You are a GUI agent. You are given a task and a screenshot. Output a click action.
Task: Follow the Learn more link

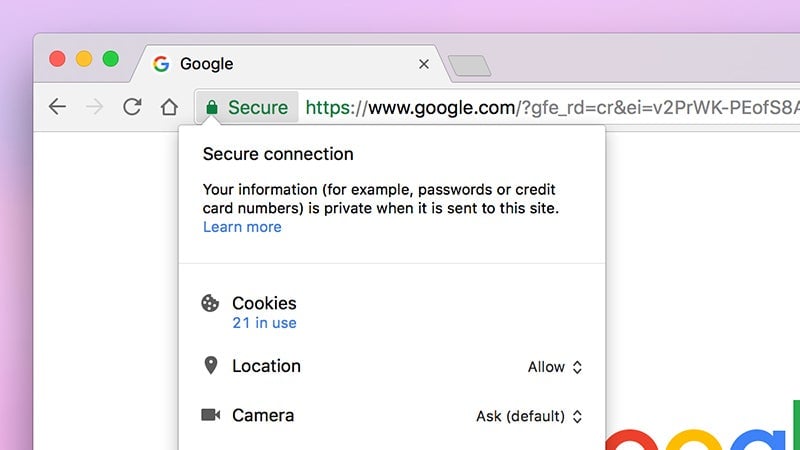click(242, 227)
